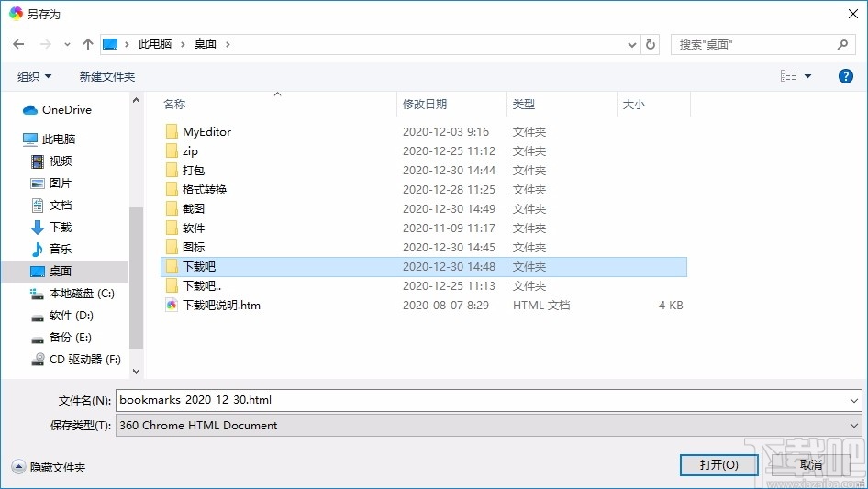
Task: Open 图片 in the navigation pane
Action: tap(51, 183)
